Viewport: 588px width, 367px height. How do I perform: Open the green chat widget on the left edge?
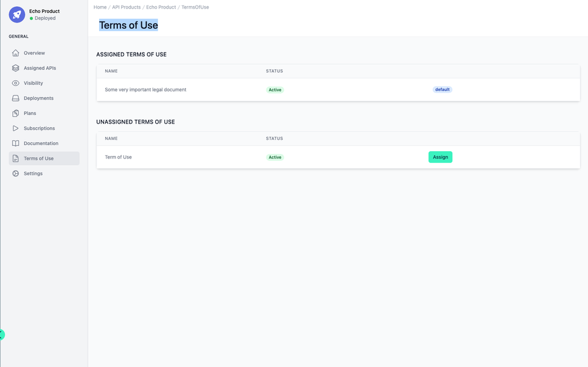(x=2, y=335)
